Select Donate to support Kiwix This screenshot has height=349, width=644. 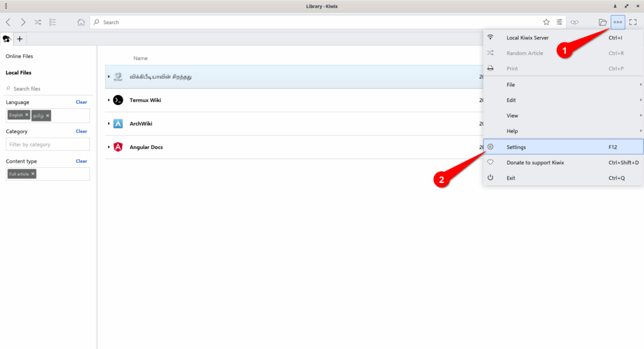point(563,163)
